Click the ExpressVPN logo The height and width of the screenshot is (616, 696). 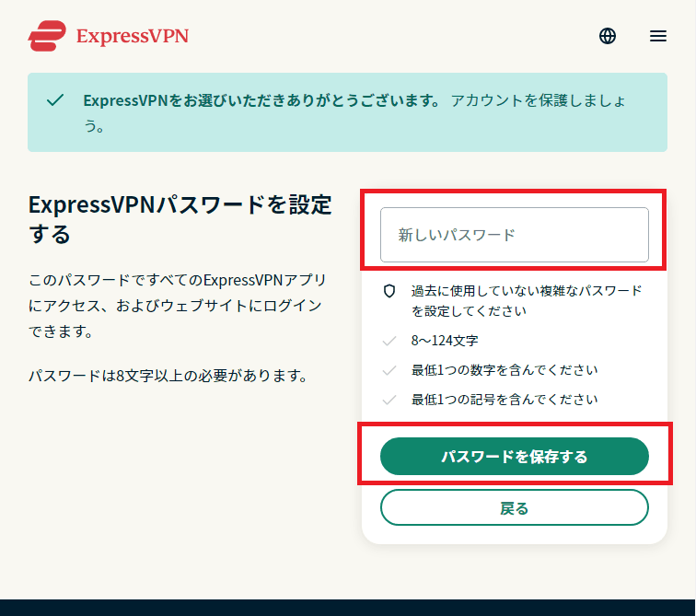[x=109, y=36]
